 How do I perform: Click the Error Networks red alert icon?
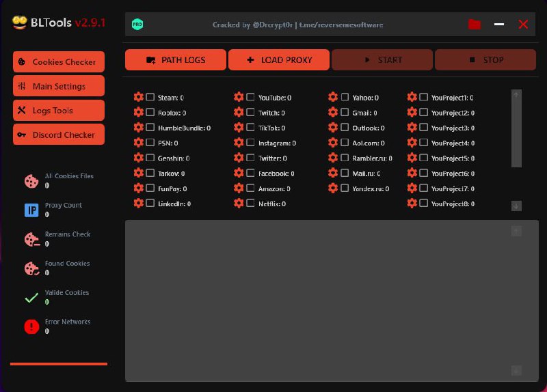pos(31,326)
